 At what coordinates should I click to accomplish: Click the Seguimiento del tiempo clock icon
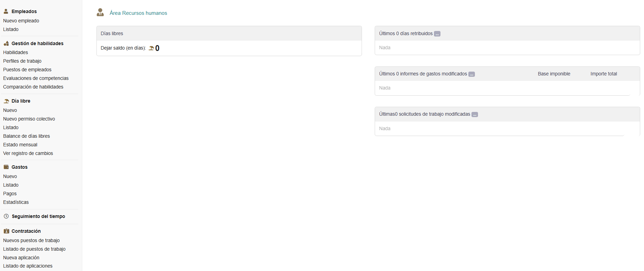pos(6,216)
